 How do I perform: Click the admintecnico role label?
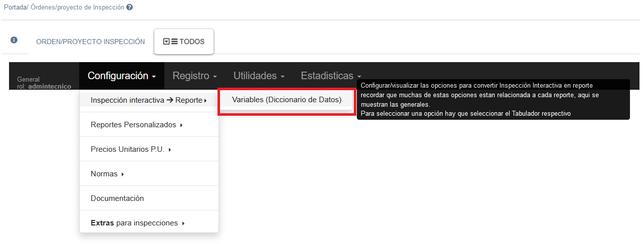(49, 86)
